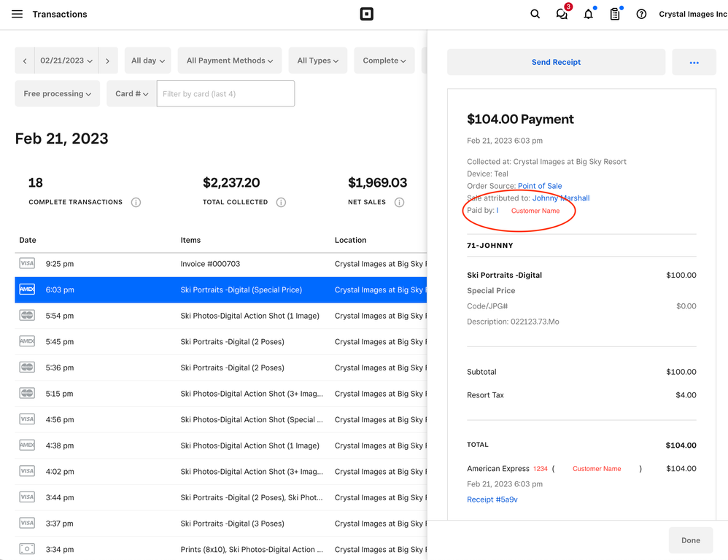Go to previous day arrow
Viewport: 728px width, 560px height.
25,61
